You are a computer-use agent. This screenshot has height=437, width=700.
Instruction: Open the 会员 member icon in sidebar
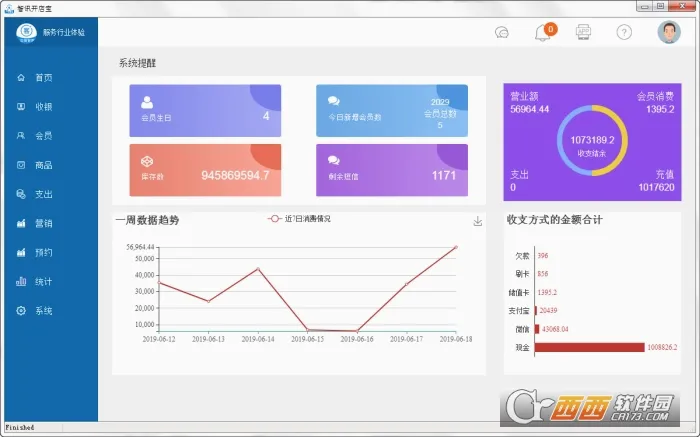pos(21,136)
